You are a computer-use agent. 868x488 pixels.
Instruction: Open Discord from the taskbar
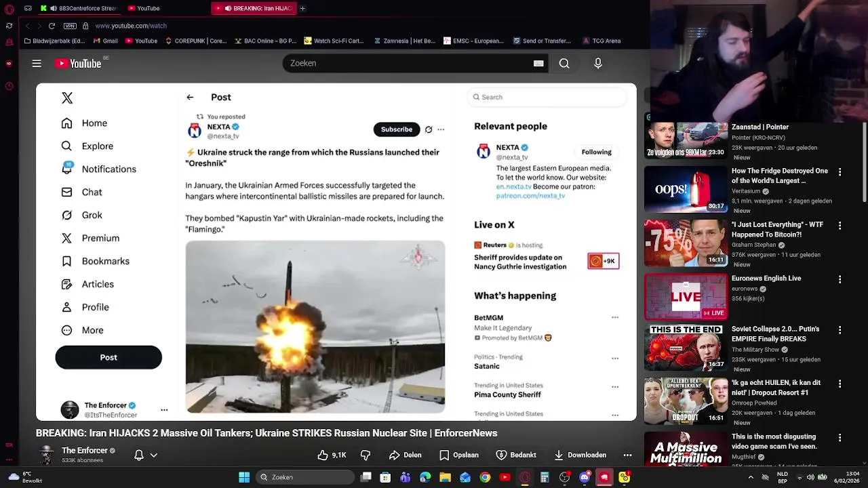585,477
